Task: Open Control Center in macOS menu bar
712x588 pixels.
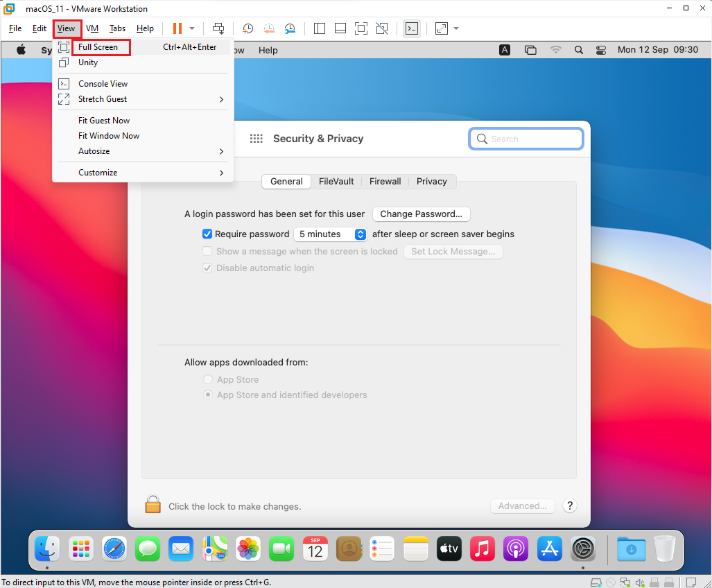Action: pos(601,50)
